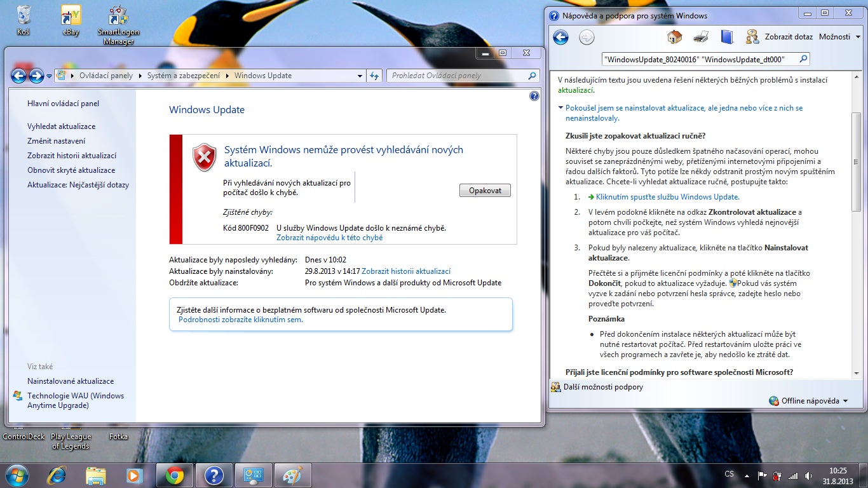Launch Paint from the taskbar
This screenshot has width=868, height=488.
(x=292, y=475)
